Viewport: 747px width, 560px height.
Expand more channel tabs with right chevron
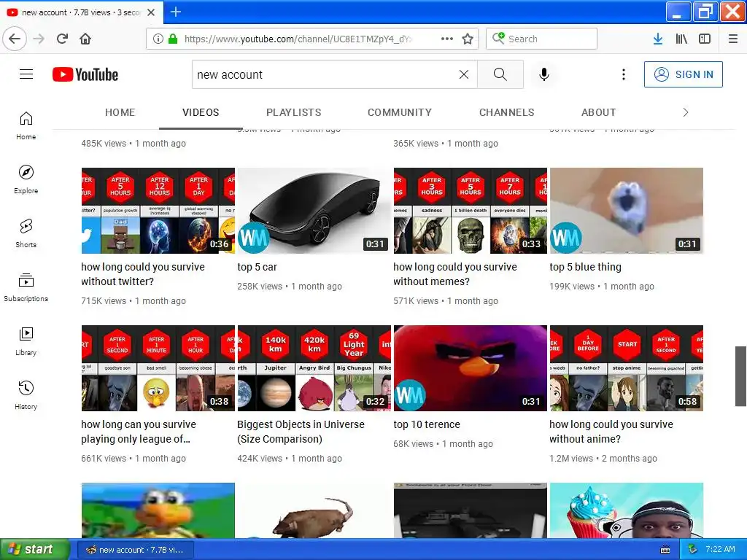686,112
